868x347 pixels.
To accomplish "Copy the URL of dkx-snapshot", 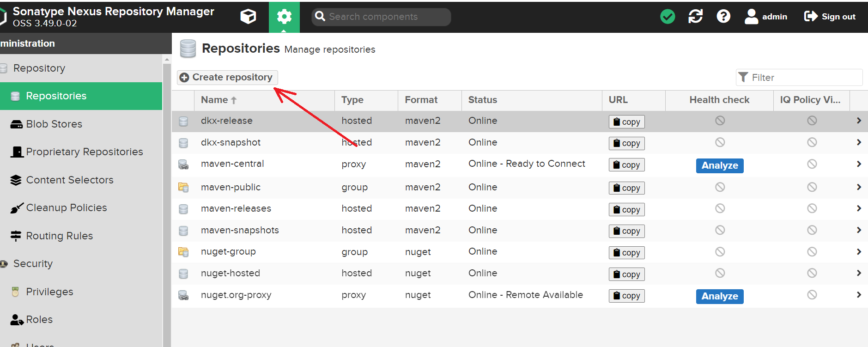I will click(x=626, y=143).
